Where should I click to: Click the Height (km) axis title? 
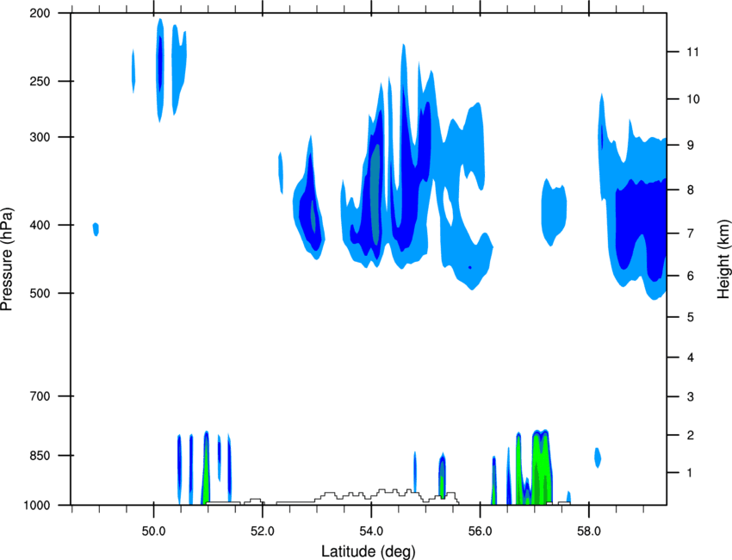tap(723, 258)
